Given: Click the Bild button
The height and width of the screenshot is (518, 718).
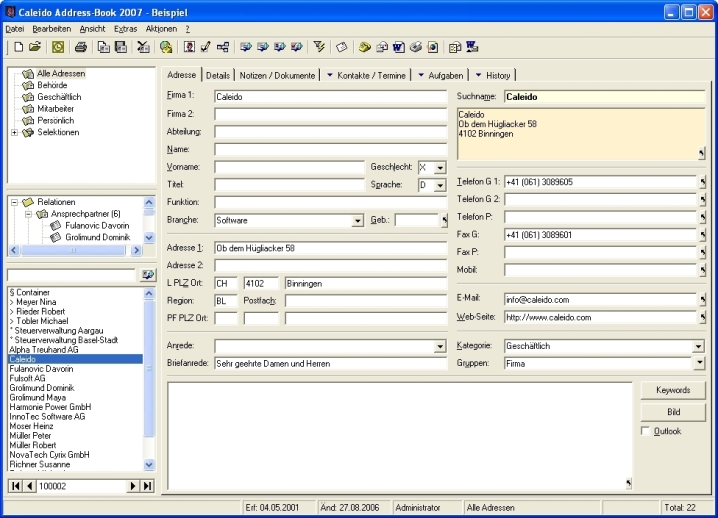Looking at the screenshot, I should (x=672, y=412).
